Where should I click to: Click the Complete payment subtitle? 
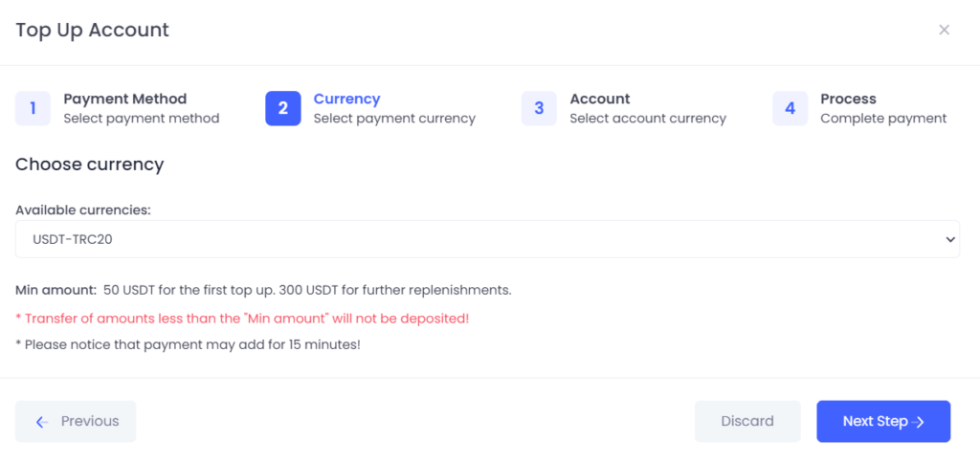[x=883, y=118]
